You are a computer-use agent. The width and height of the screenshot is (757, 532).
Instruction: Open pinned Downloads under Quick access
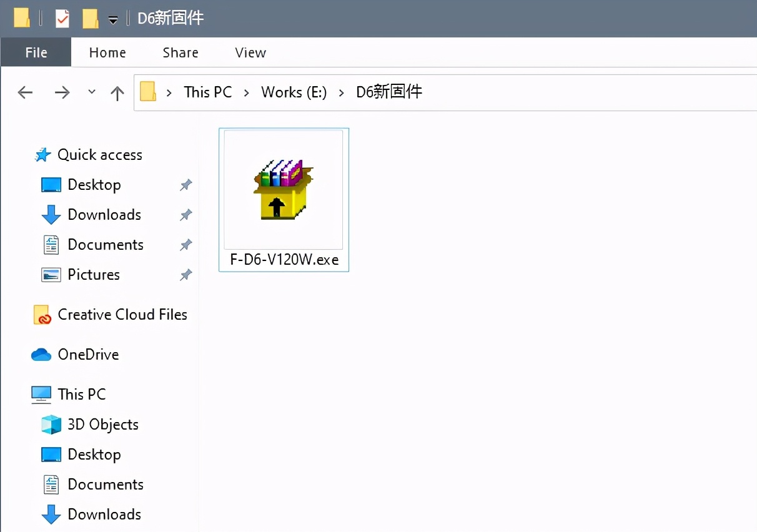click(104, 215)
